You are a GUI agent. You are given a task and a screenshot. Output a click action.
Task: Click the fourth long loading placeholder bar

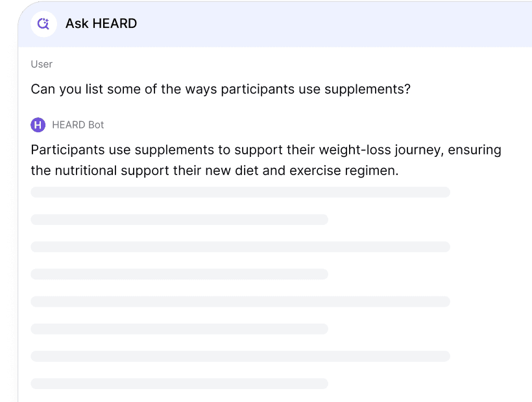pyautogui.click(x=240, y=356)
